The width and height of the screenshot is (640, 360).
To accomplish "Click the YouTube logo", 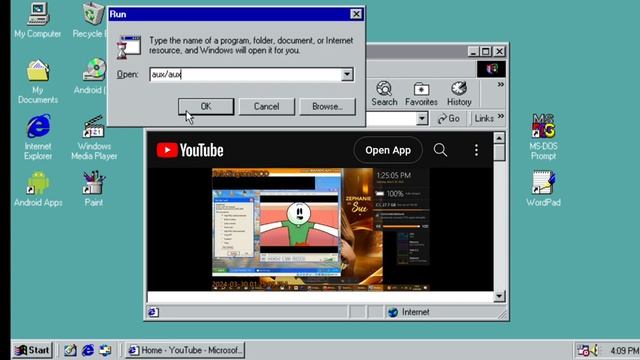I will pos(190,150).
